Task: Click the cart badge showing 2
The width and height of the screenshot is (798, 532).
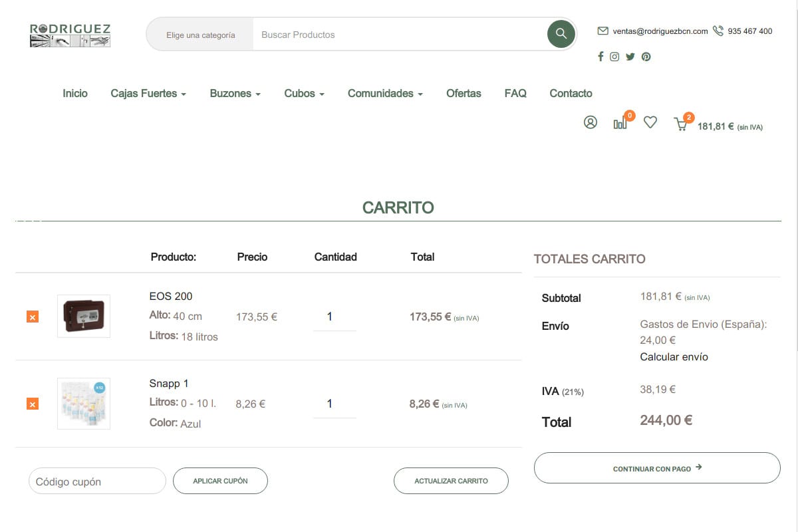Action: [689, 118]
